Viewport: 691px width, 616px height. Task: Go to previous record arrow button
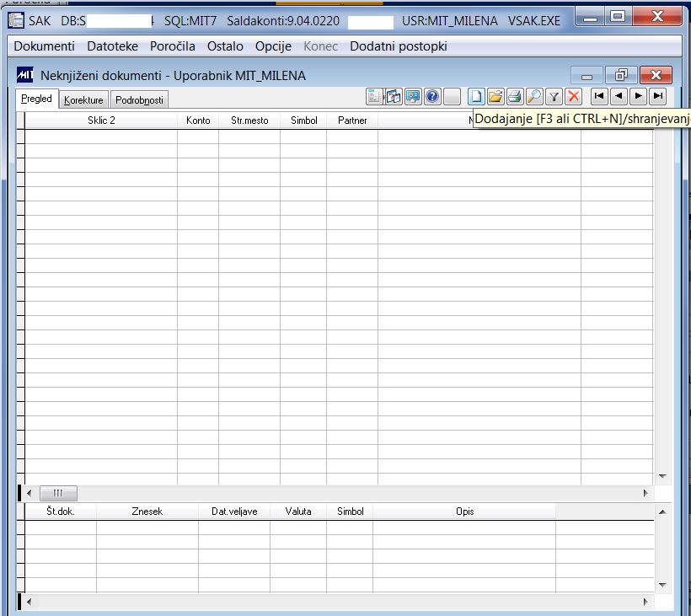coord(619,97)
